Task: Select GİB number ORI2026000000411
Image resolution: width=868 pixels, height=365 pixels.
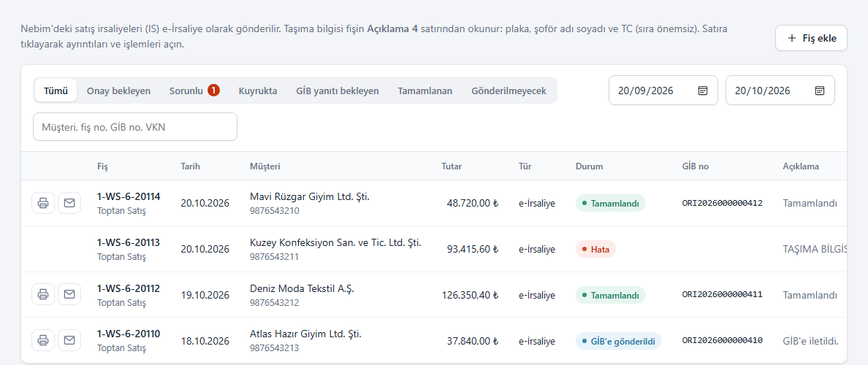Action: 723,295
